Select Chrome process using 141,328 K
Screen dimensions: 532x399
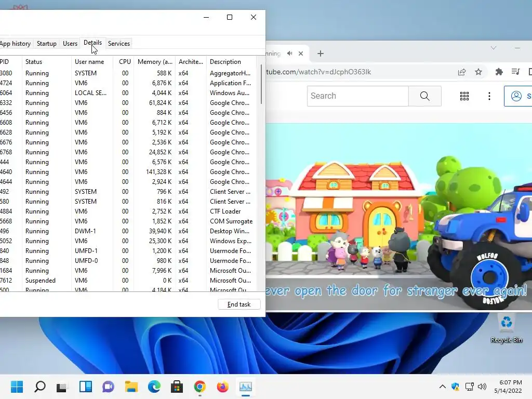tap(128, 171)
